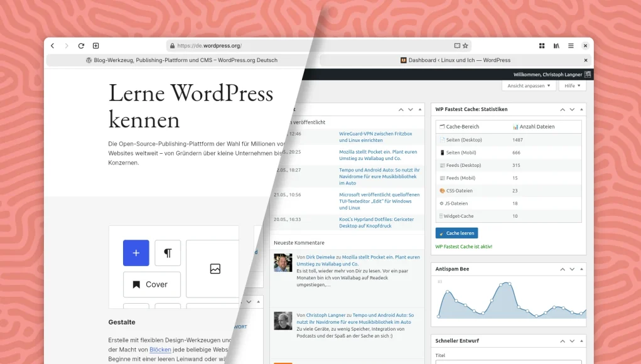
Task: Open the WireGuard-VPN zwischen Fritzbox post link
Action: pos(375,134)
